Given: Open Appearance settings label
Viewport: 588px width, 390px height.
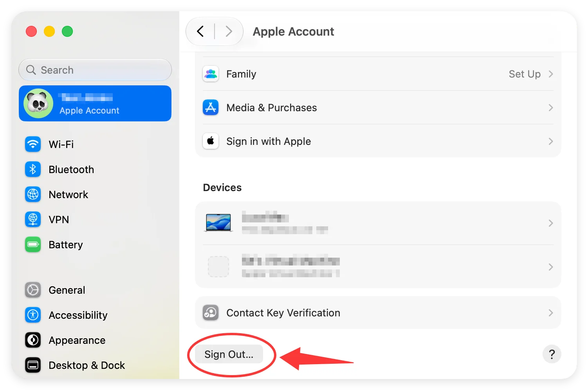Looking at the screenshot, I should pyautogui.click(x=77, y=340).
